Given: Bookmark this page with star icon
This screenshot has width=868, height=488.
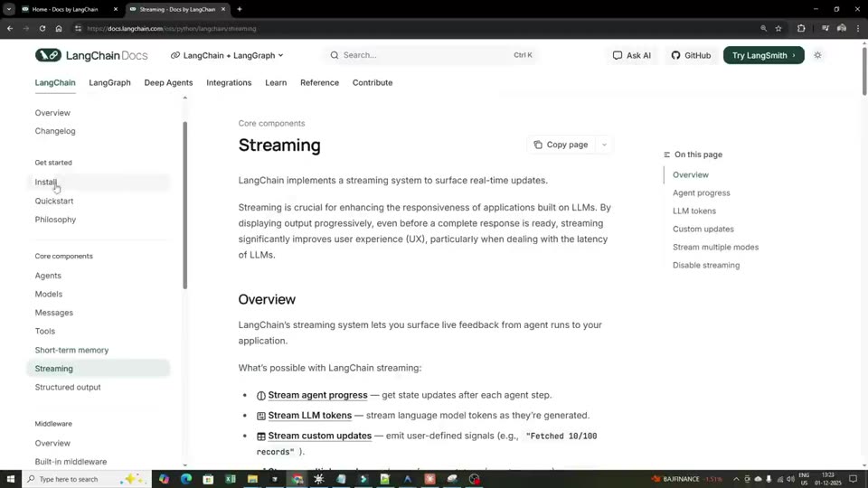Looking at the screenshot, I should (x=778, y=28).
